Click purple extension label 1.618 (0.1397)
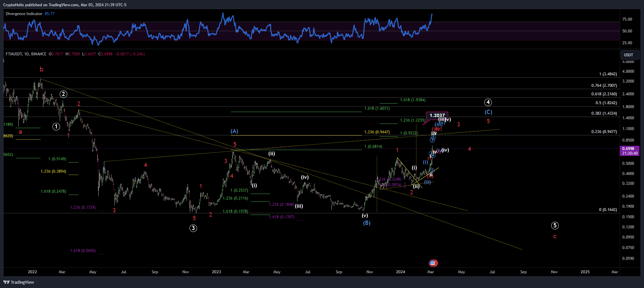 (x=282, y=217)
